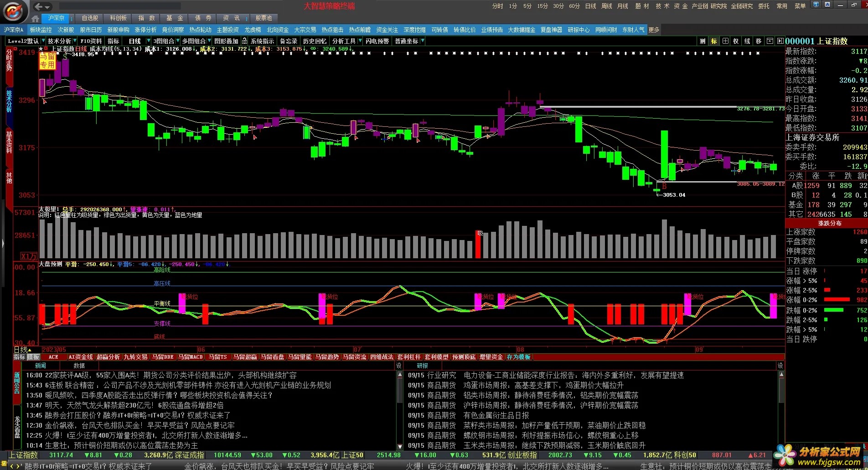Image resolution: width=868 pixels, height=470 pixels.
Task: Open the 普通坐标 dropdown arrow
Action: pyautogui.click(x=423, y=41)
